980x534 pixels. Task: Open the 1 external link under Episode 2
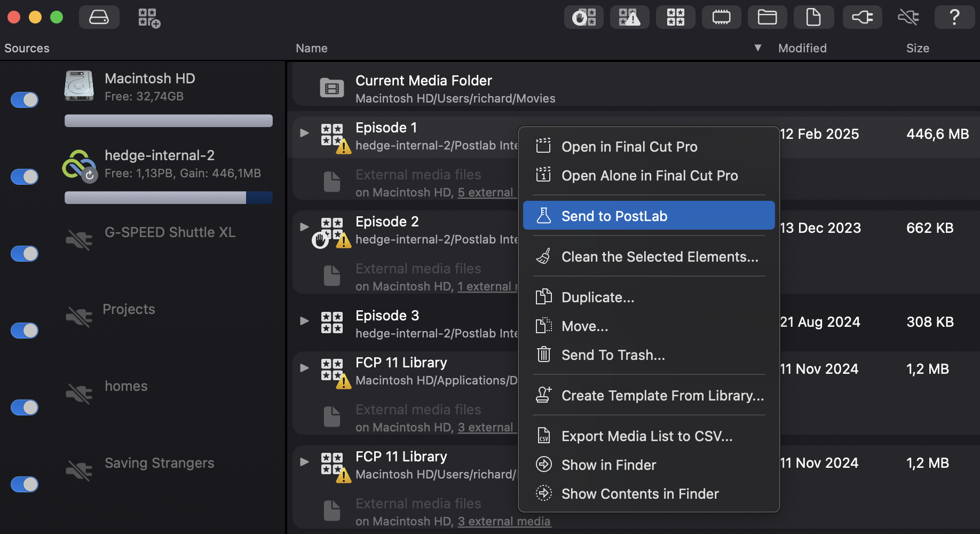487,287
